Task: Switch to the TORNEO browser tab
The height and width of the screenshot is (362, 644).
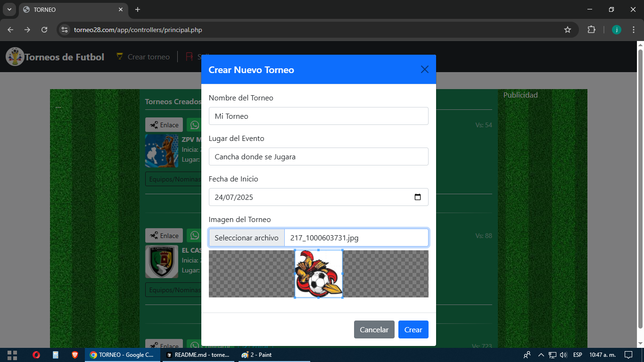Action: pyautogui.click(x=66, y=9)
